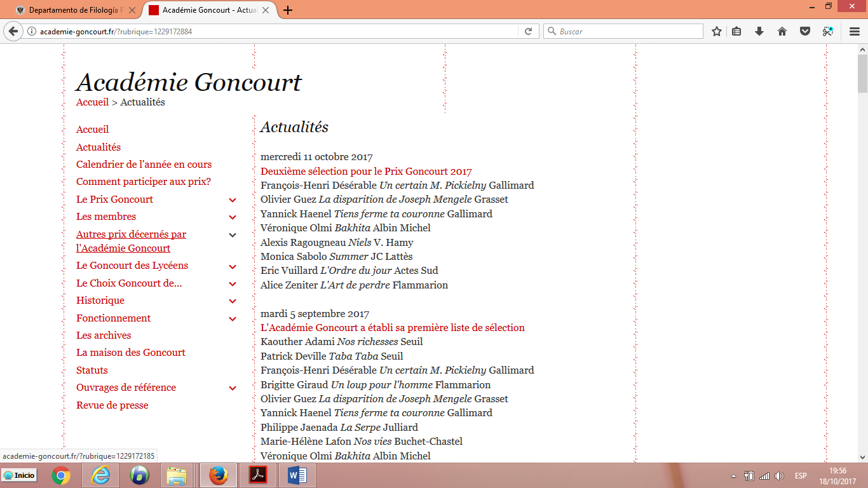
Task: Go back to the previous page
Action: (x=13, y=31)
